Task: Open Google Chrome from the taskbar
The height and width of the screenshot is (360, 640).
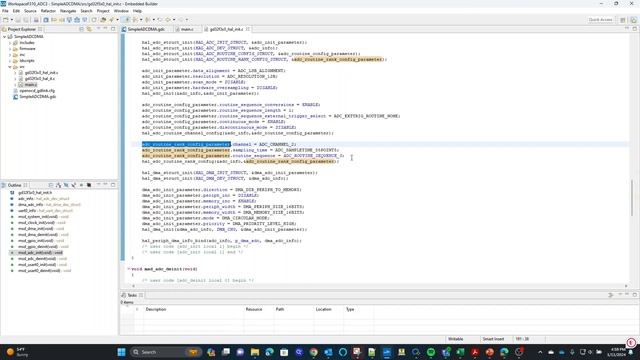Action: coord(313,352)
